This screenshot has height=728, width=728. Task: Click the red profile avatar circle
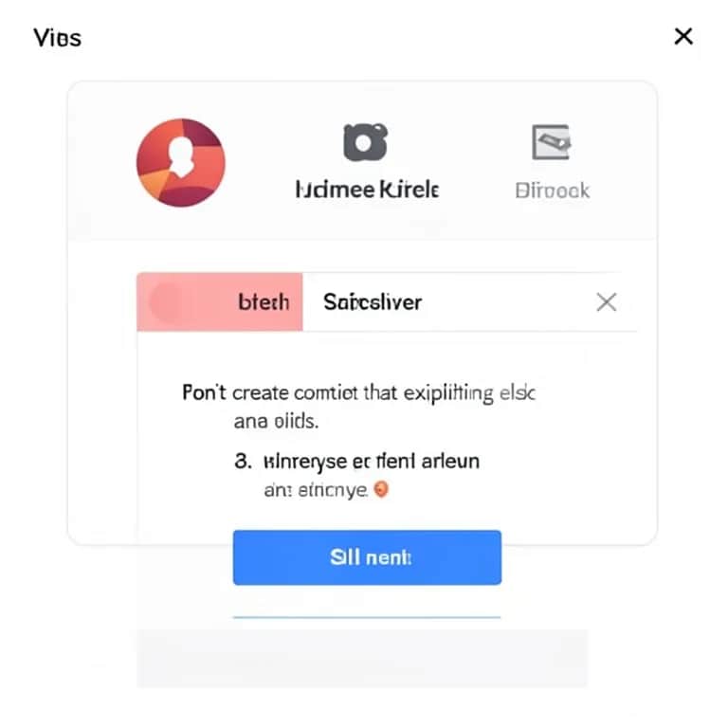point(181,162)
